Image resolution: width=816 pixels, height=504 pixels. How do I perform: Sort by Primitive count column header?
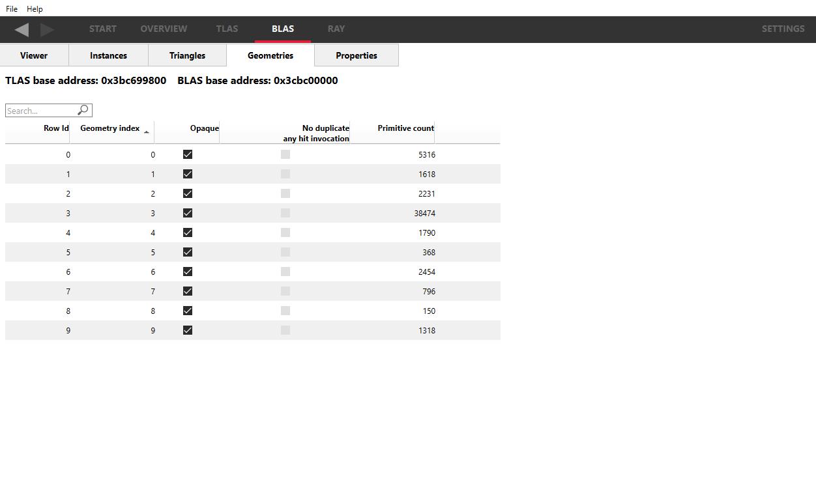405,128
